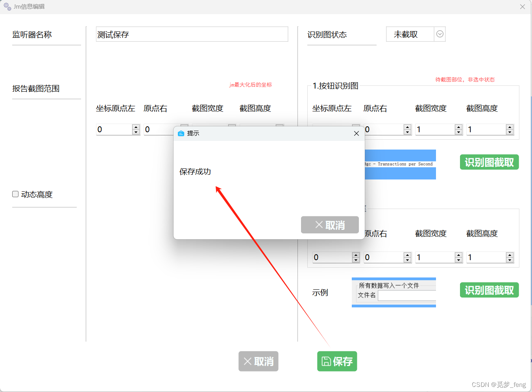Click 截图宽度 value field in 按钮识别图 section
Image resolution: width=532 pixels, height=392 pixels.
[435, 129]
